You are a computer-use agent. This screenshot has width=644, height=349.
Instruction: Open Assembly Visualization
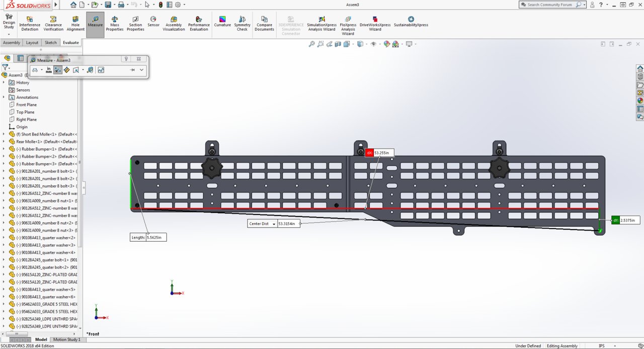point(174,24)
